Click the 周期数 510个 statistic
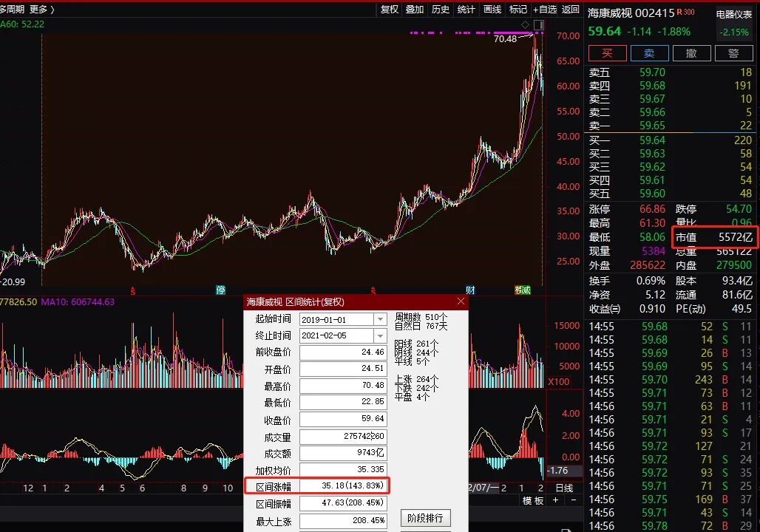This screenshot has width=760, height=532. pyautogui.click(x=421, y=318)
